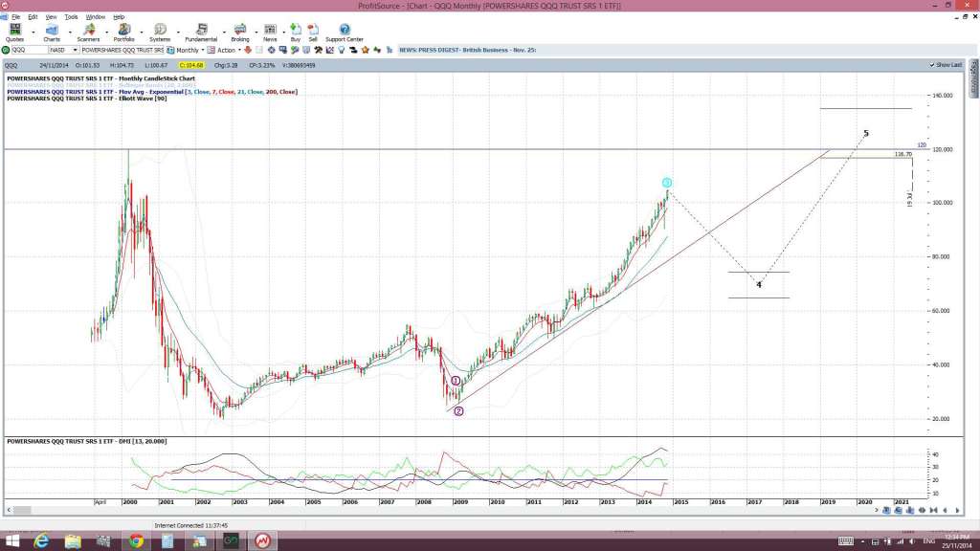This screenshot has width=980, height=551.
Task: Click the Elliott Wave [90] indicator label
Action: (x=87, y=99)
